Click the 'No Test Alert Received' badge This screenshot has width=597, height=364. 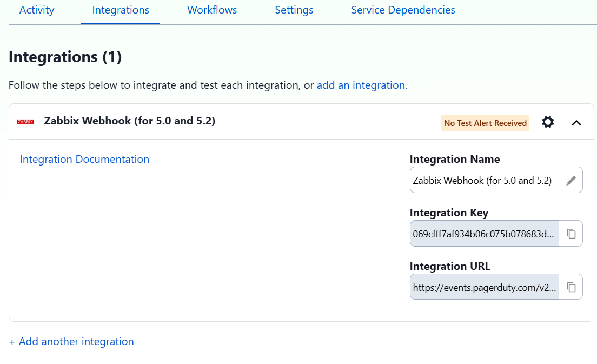coord(486,123)
